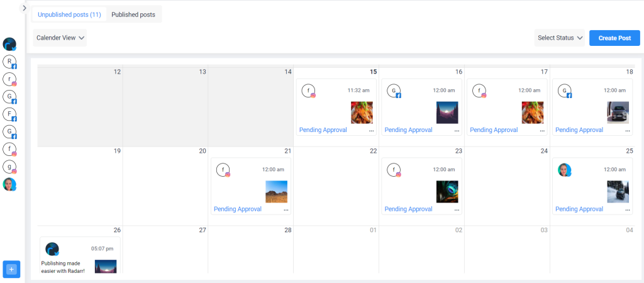Open the Calender View dropdown
This screenshot has height=283, width=644.
tap(60, 38)
